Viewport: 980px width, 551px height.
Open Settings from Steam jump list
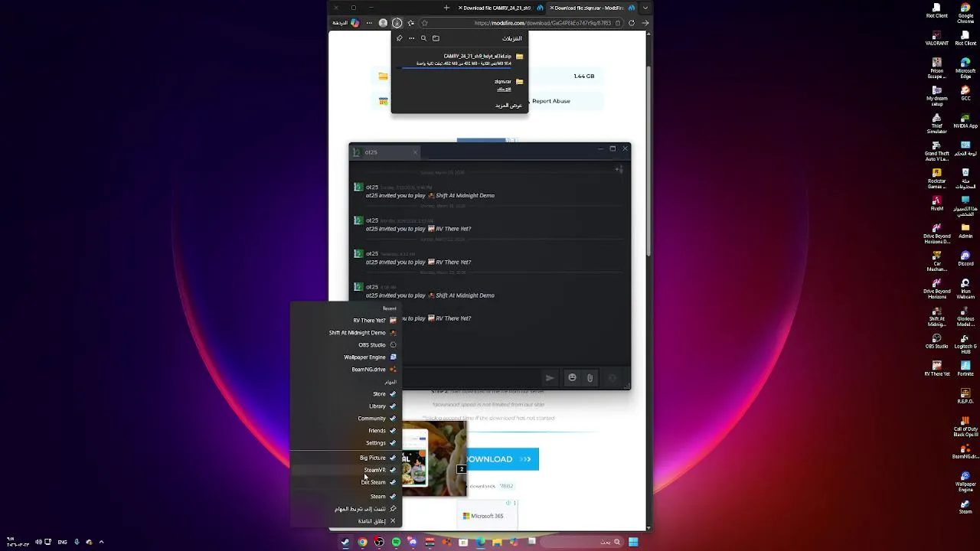345,443
